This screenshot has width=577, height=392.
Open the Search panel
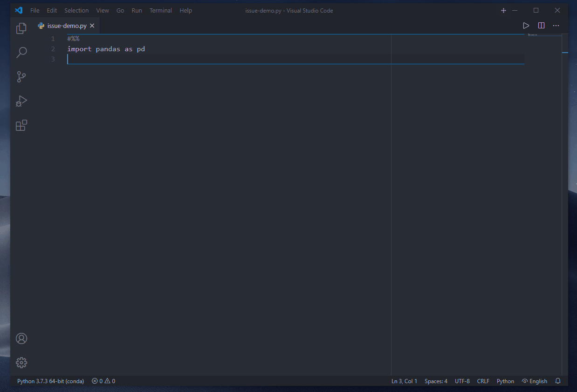coord(21,52)
